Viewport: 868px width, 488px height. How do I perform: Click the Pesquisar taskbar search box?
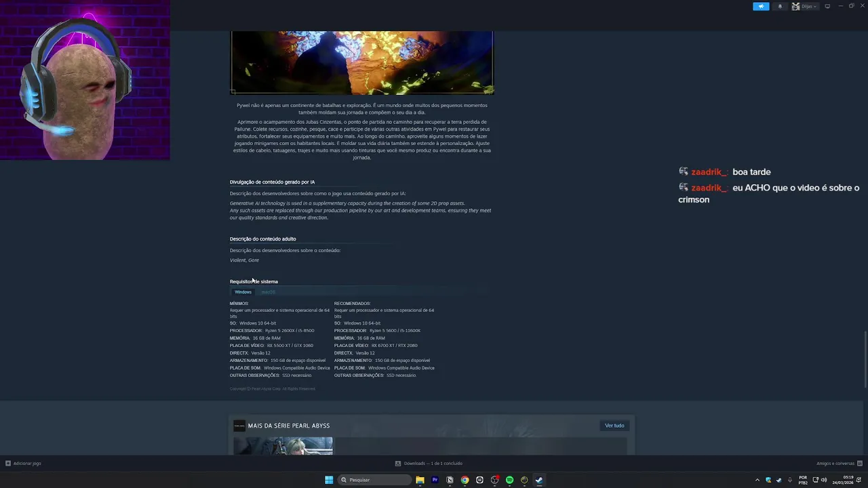tap(374, 480)
